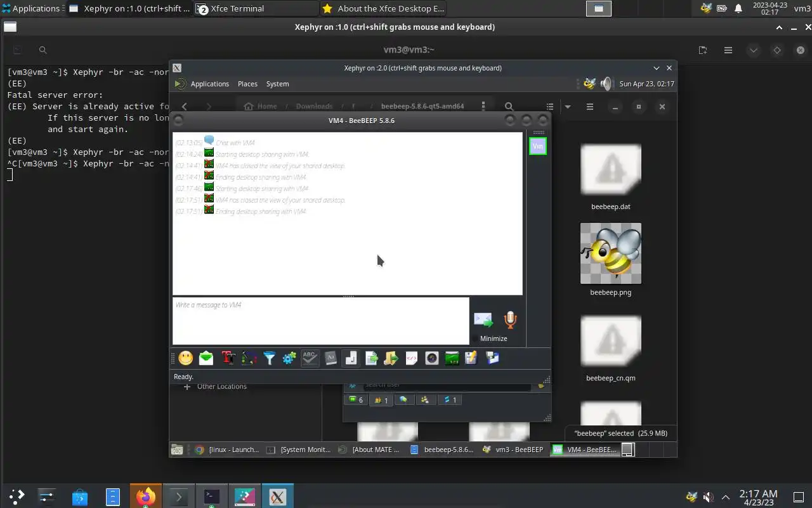
Task: Select font color palette icon
Action: point(249,358)
